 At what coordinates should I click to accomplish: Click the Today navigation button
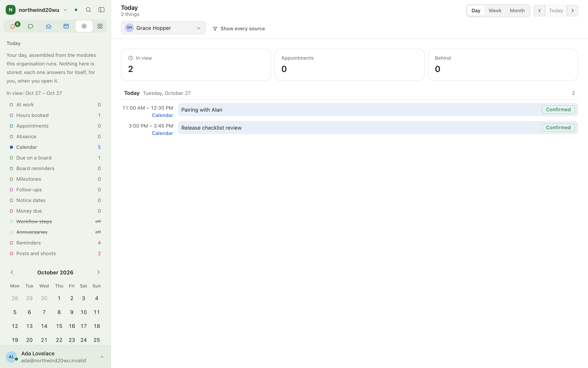pos(556,11)
